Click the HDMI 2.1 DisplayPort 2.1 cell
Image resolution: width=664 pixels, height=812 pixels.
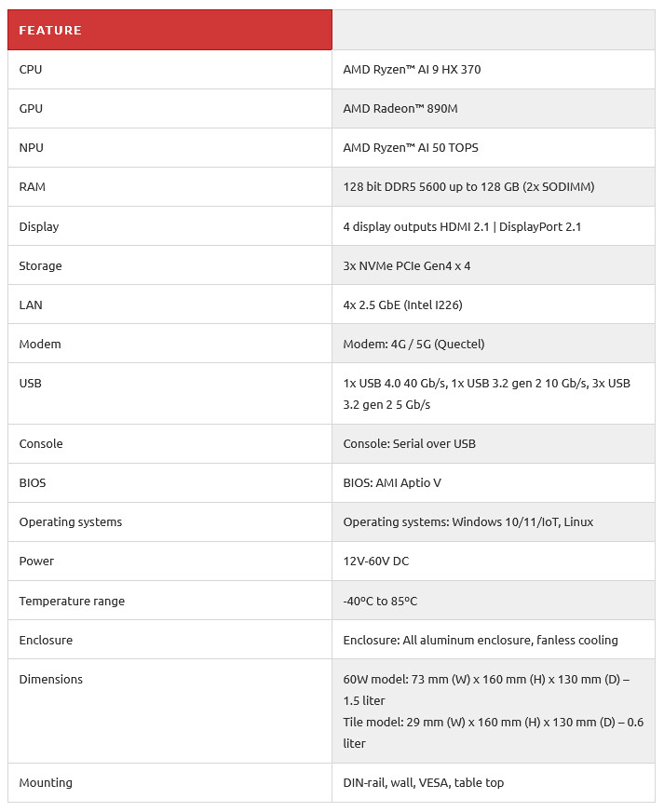(462, 227)
